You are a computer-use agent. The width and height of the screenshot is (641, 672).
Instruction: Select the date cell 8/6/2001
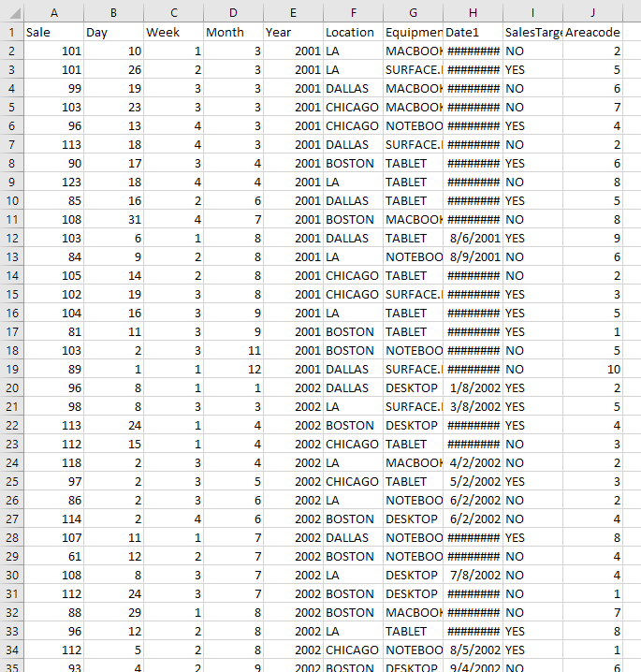click(x=473, y=239)
